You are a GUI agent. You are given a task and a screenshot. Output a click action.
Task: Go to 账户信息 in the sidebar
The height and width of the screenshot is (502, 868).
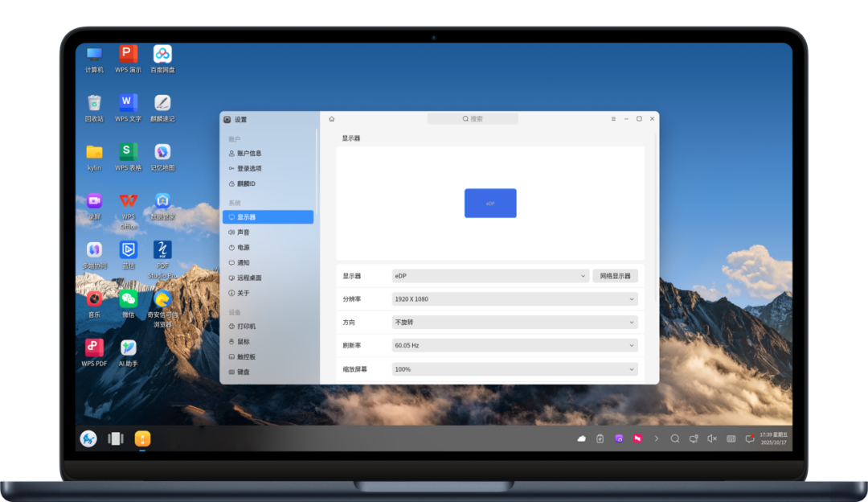[x=248, y=153]
